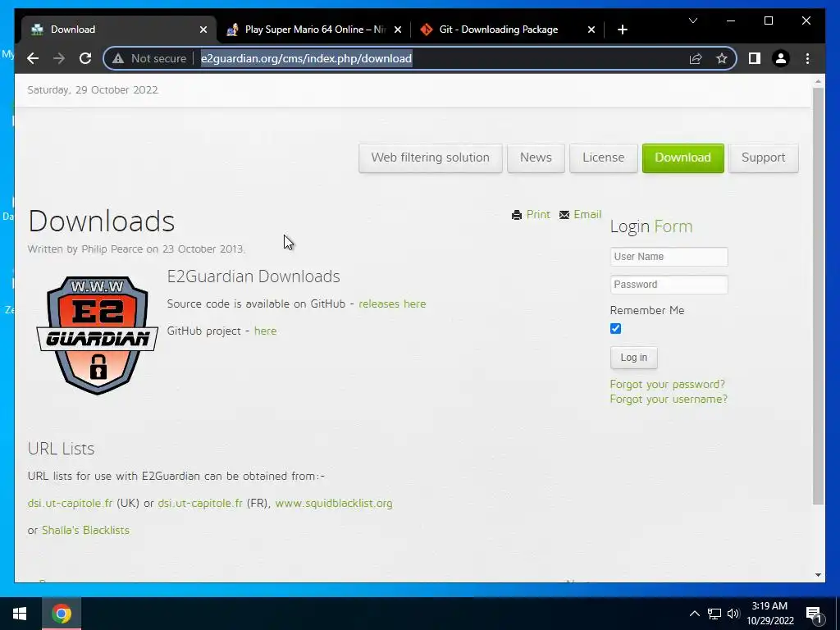Expand the tab search dropdown
The height and width of the screenshot is (630, 840).
tap(692, 21)
